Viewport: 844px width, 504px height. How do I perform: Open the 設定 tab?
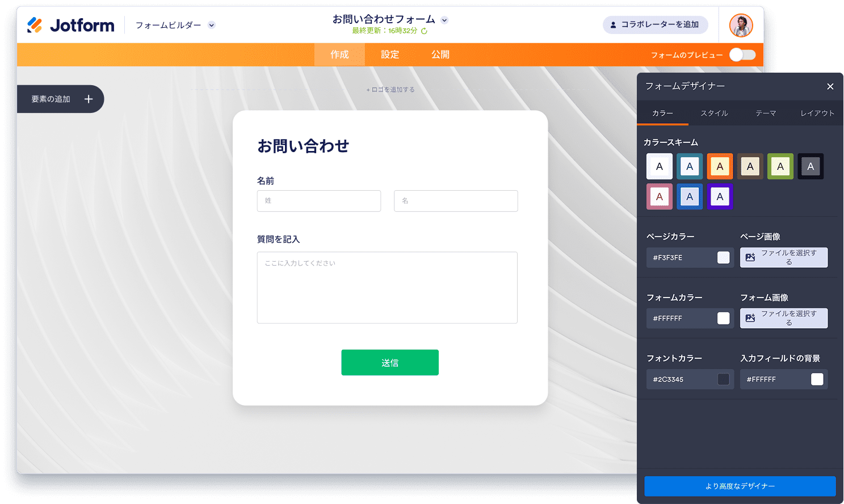pos(390,54)
